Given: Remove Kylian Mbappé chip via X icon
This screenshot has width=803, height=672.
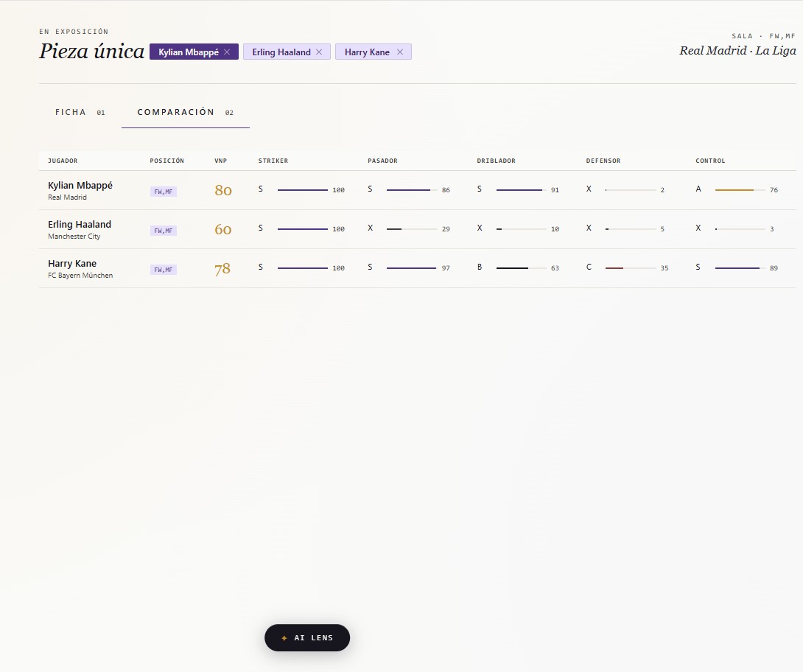Looking at the screenshot, I should 227,52.
